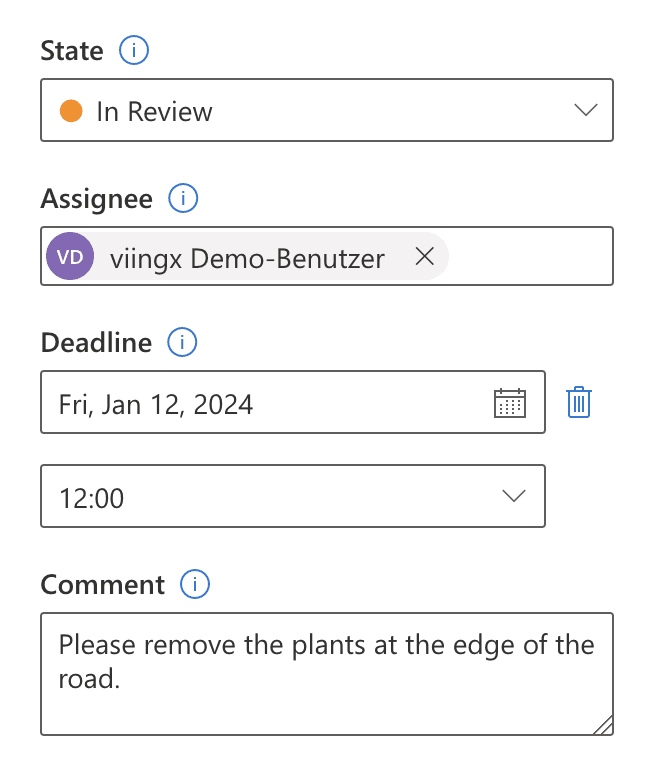
Task: Open the calendar date picker icon
Action: pyautogui.click(x=510, y=403)
